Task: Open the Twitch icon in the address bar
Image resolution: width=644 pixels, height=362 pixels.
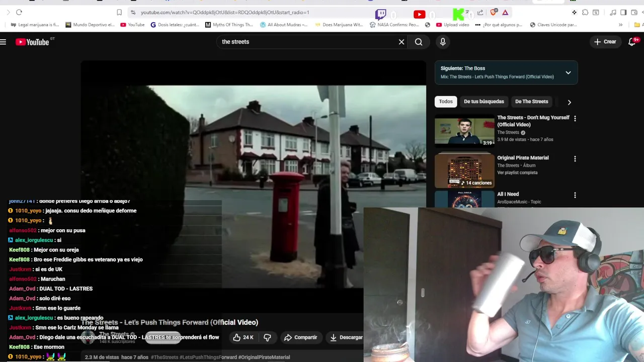Action: 381,14
